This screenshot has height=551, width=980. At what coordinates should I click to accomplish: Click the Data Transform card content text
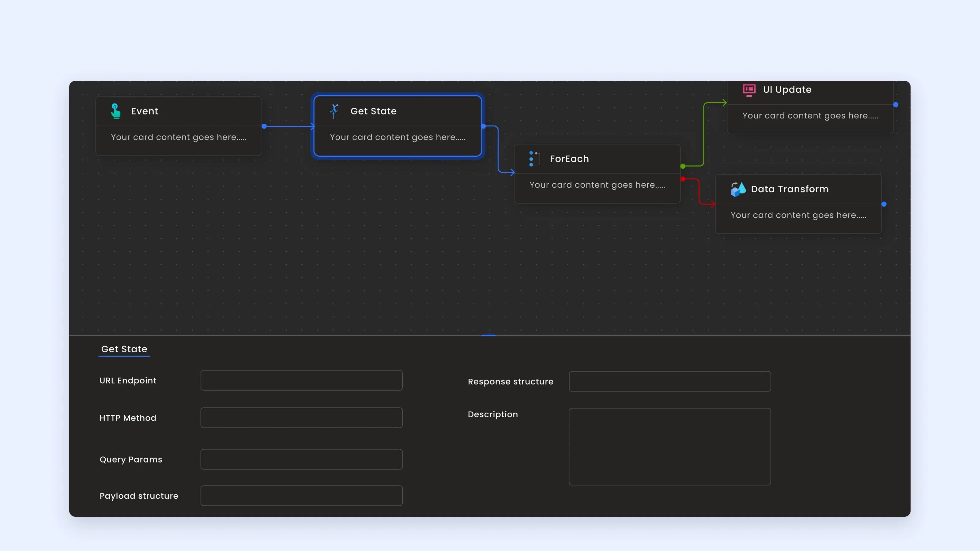coord(798,215)
